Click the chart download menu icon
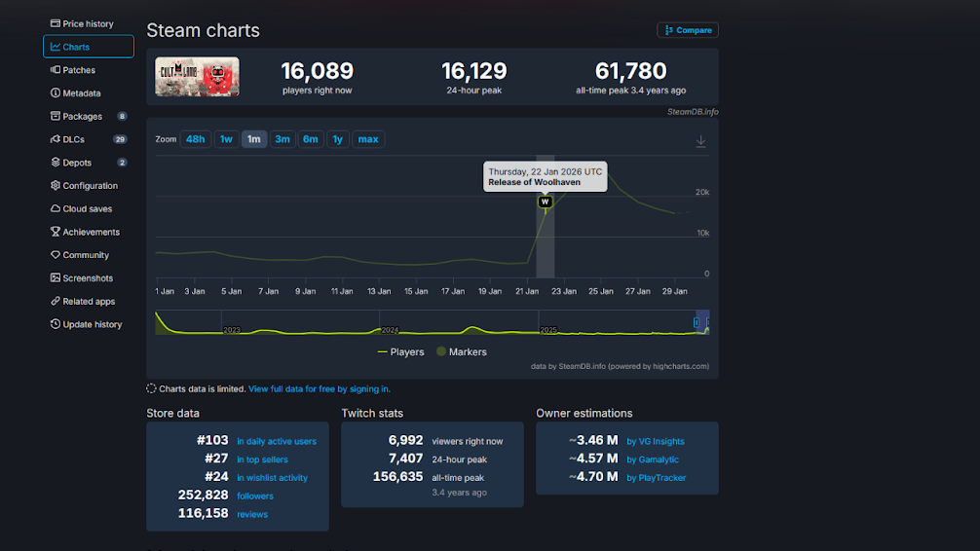Screen dimensions: 980x551 700,141
